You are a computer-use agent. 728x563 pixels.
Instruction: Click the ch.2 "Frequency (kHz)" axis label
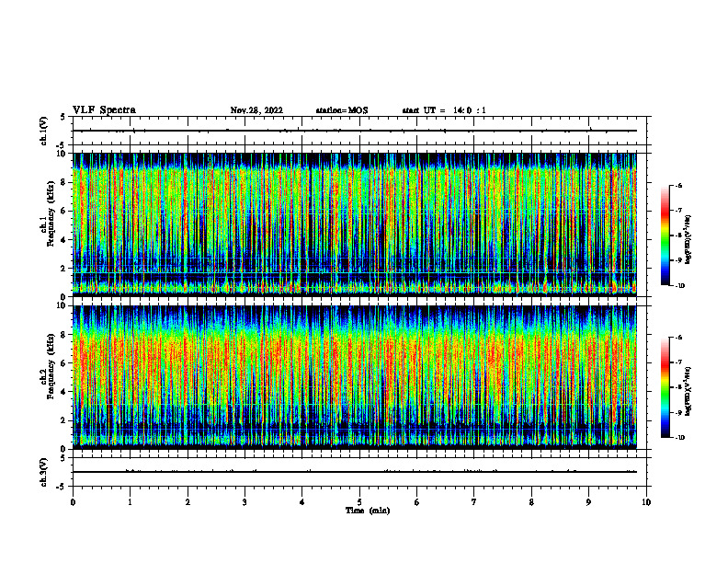51,366
